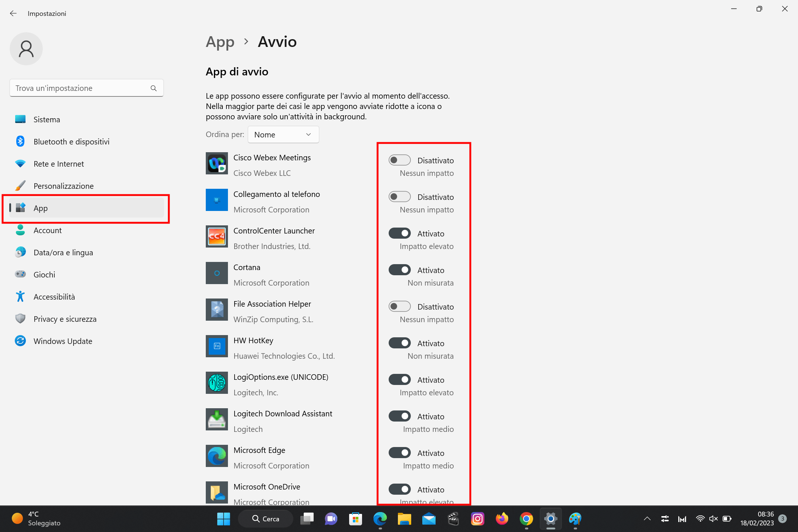Launch Firefox from the taskbar
This screenshot has height=532, width=798.
click(x=502, y=519)
